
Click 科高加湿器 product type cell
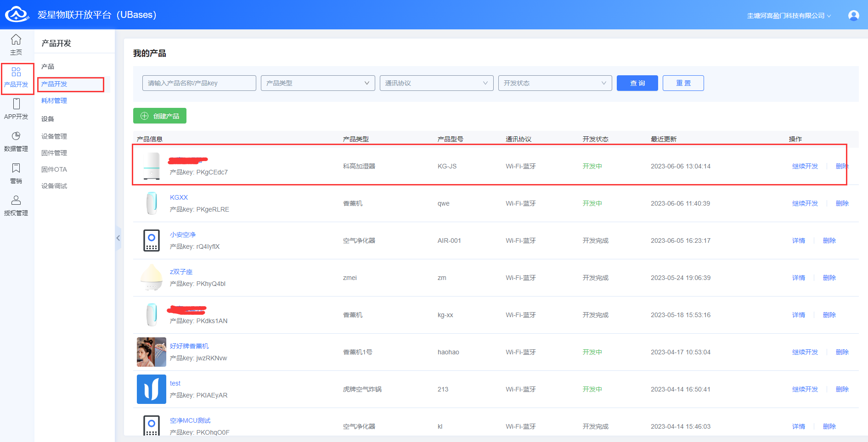coord(359,166)
